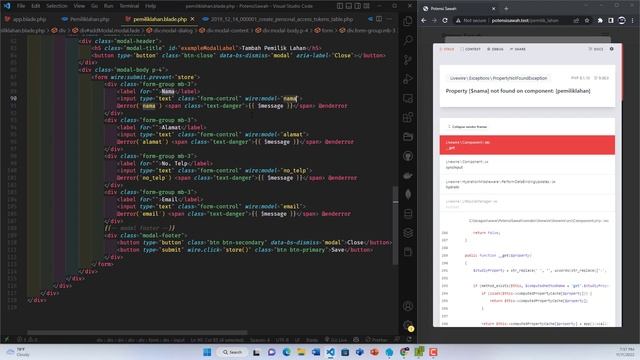Toggle VS Code panel layout icon
640x360 pixels.
[349, 6]
